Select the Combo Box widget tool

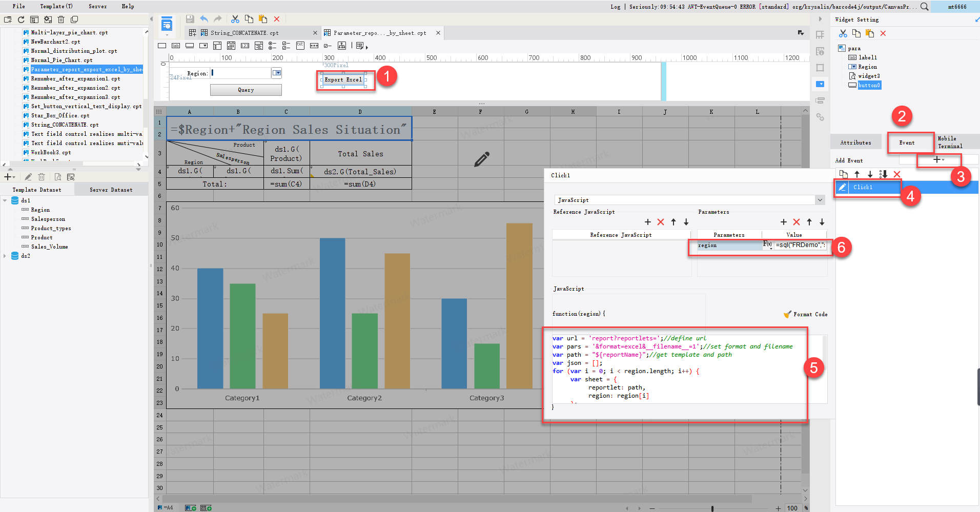pos(203,46)
